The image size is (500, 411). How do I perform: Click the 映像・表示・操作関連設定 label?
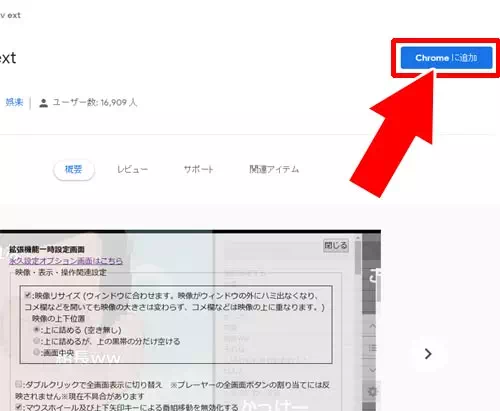(x=61, y=272)
